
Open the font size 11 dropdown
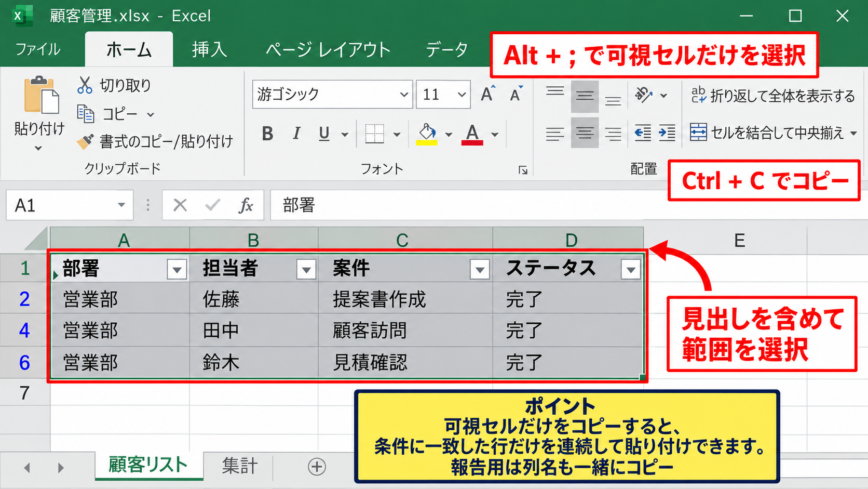click(462, 95)
